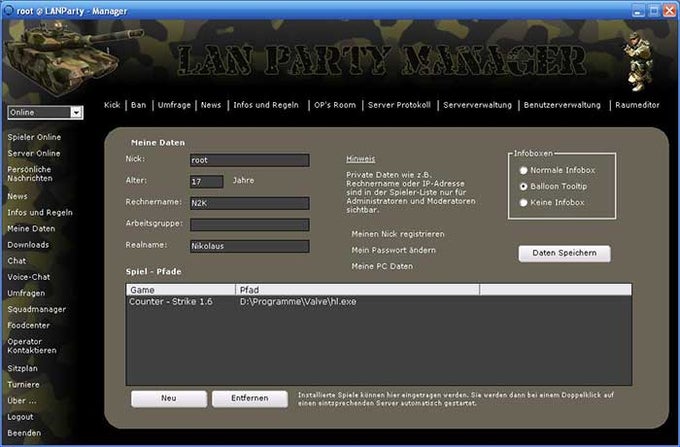This screenshot has width=680, height=447.
Task: Open Benutzerverwaltung menu item
Action: tap(562, 105)
